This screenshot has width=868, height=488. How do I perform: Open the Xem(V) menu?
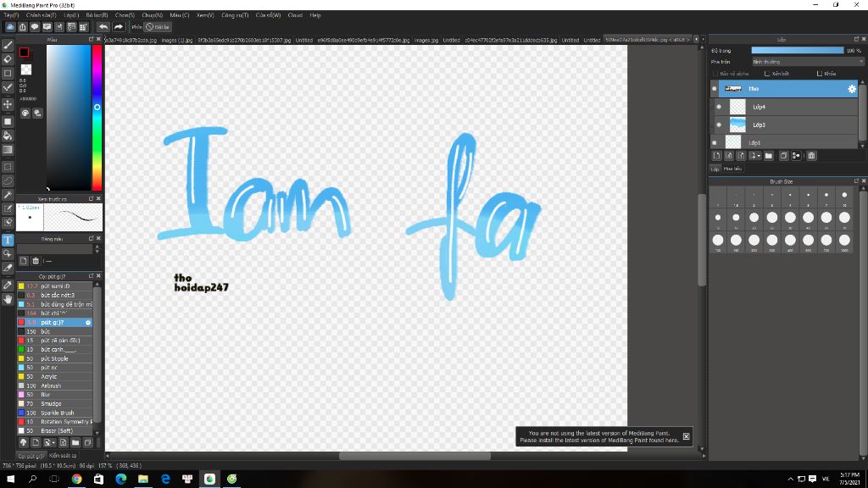[205, 15]
